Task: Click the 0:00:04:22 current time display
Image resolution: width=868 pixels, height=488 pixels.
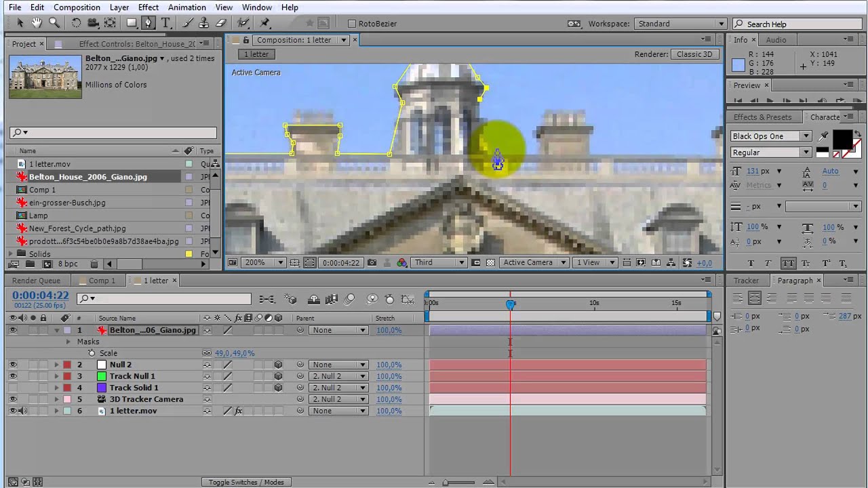Action: (x=40, y=296)
